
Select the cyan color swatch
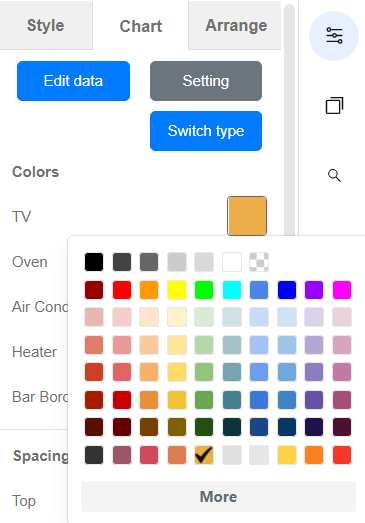click(232, 290)
